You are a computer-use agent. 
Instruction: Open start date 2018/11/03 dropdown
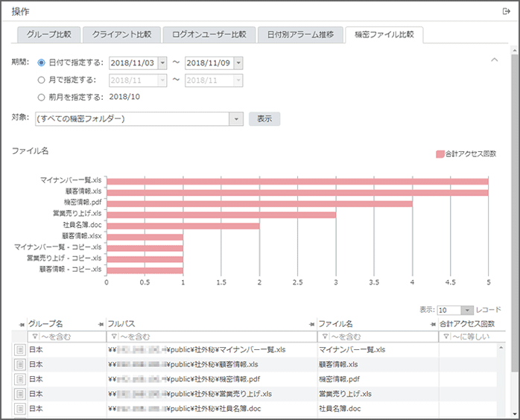(x=162, y=63)
